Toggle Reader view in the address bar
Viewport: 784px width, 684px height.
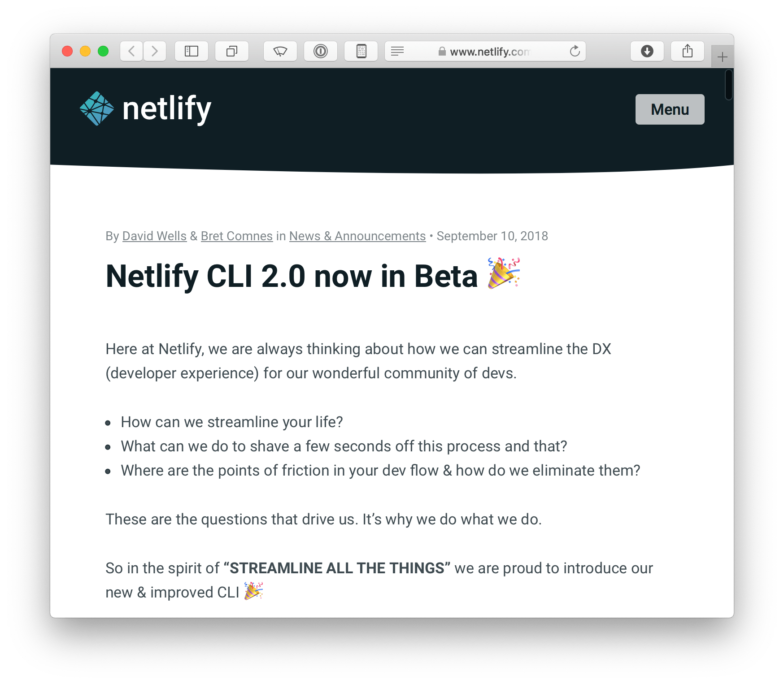click(397, 51)
